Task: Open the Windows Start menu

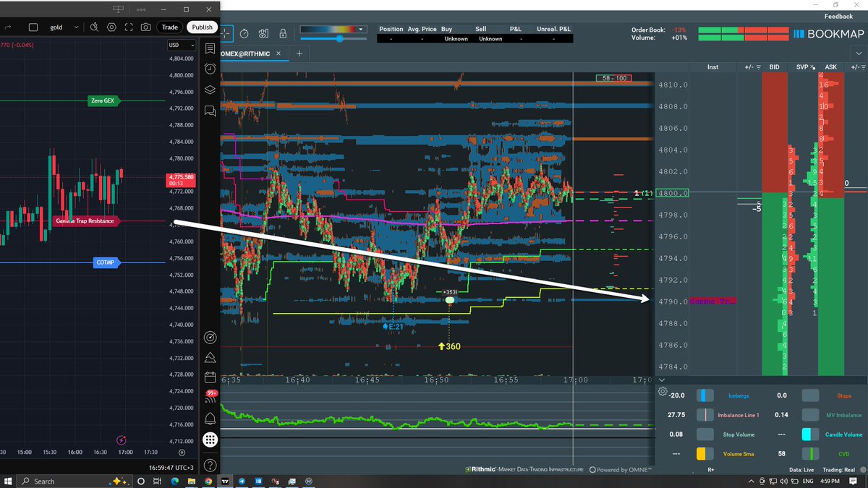Action: [8, 481]
